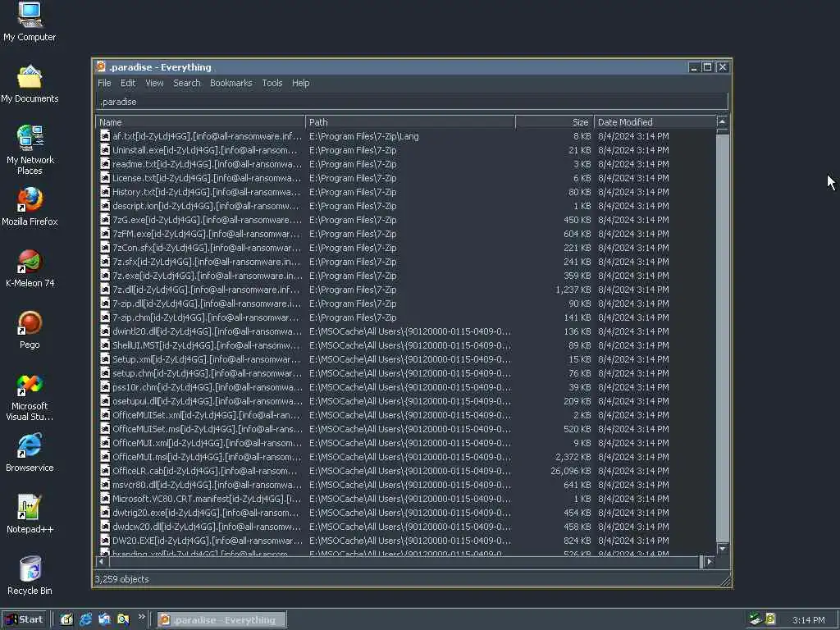Sort results by Size column header

click(555, 122)
